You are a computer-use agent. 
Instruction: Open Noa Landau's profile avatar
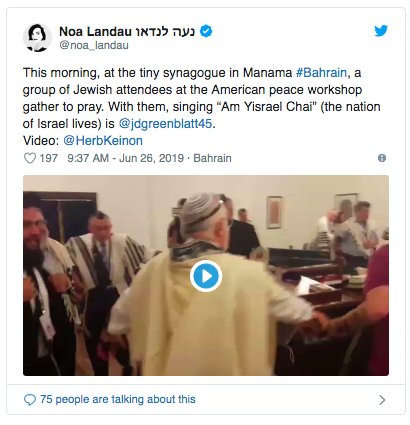click(x=37, y=38)
